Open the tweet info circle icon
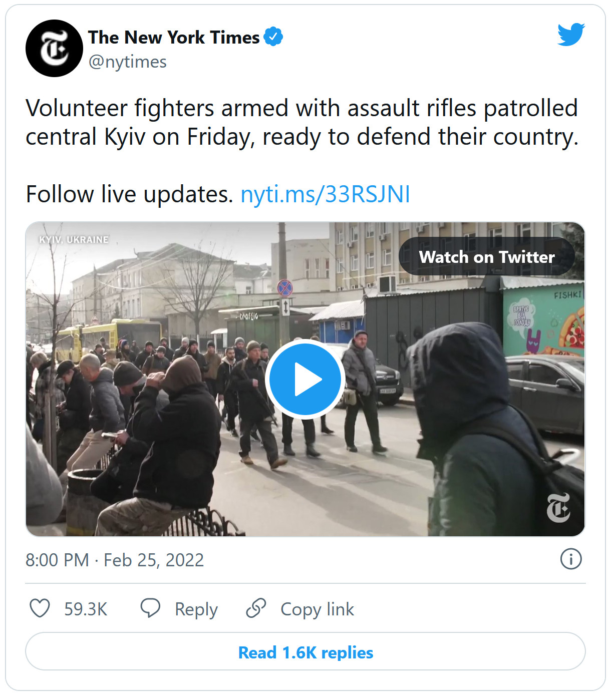This screenshot has height=700, width=613. click(571, 559)
